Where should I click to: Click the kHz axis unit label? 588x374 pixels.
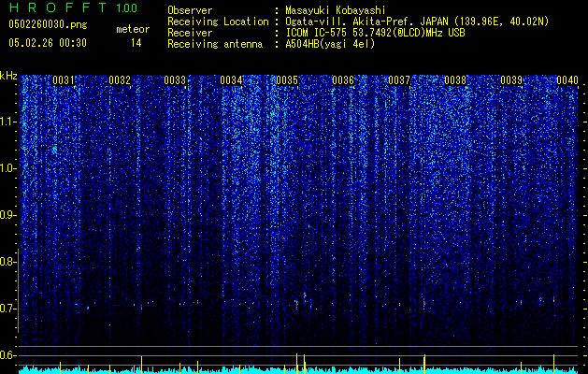pos(8,76)
